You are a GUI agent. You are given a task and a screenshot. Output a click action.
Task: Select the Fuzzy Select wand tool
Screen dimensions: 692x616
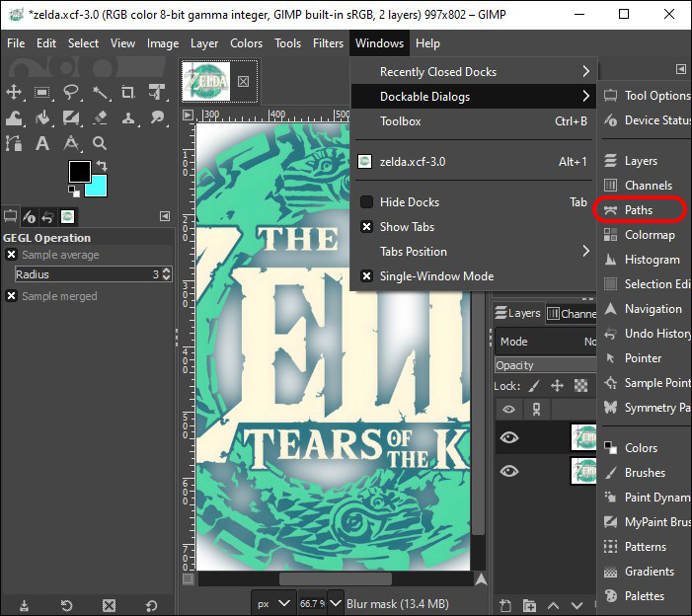point(100,93)
